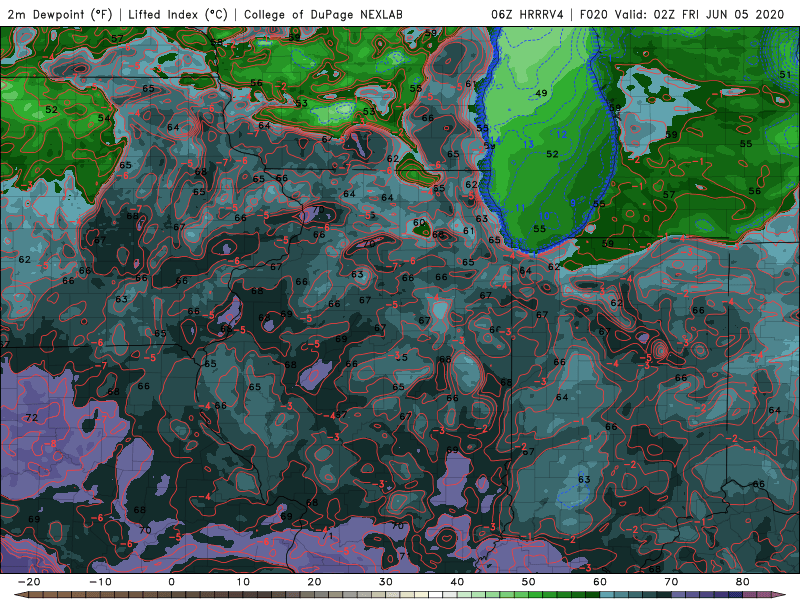Click the '54' dewpoint value on the map

[x=104, y=118]
